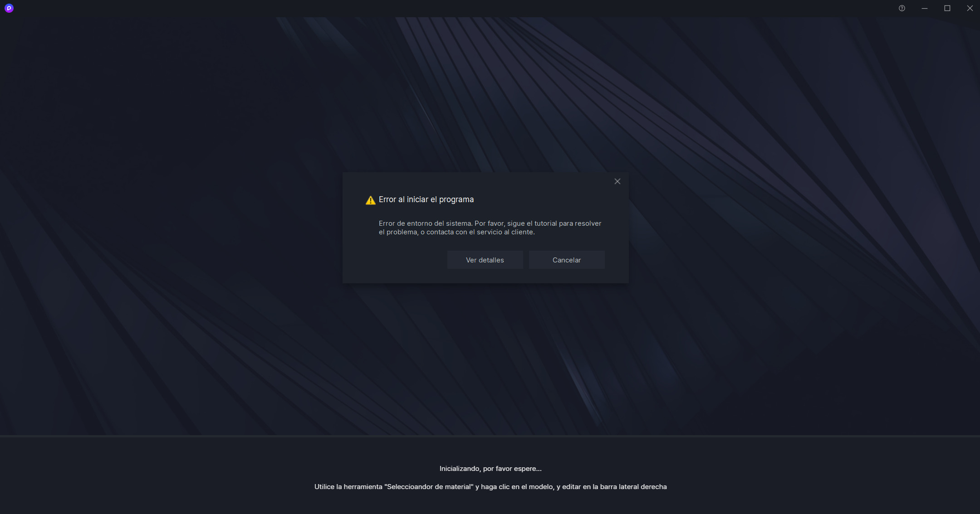Dismiss the dialog with Cancelar
The width and height of the screenshot is (980, 514).
click(567, 260)
